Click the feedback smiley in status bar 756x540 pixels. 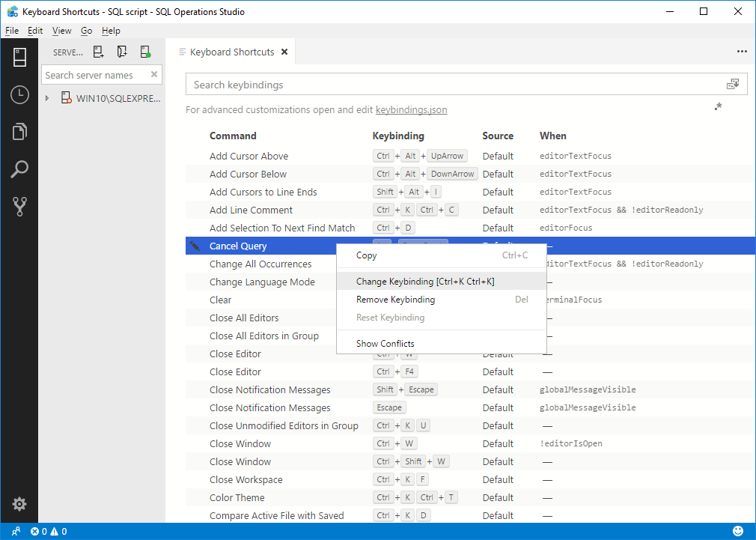coord(738,531)
